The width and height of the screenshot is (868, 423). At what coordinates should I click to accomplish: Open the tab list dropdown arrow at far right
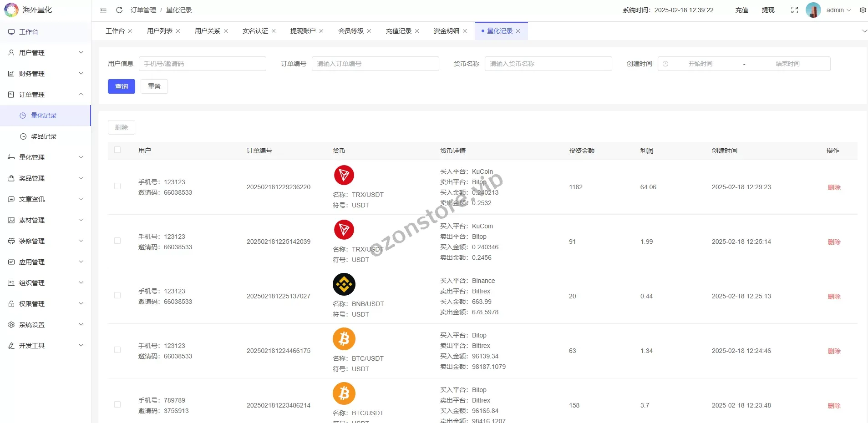(x=864, y=31)
